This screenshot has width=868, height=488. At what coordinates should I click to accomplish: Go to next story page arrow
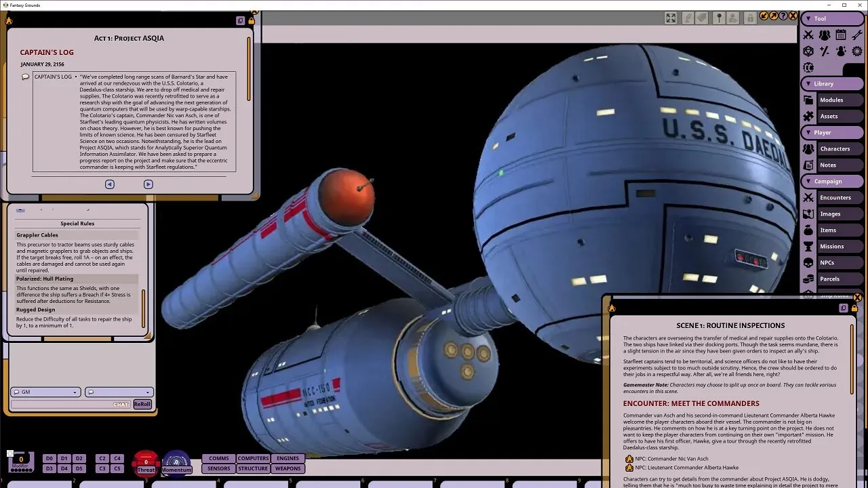click(x=149, y=184)
